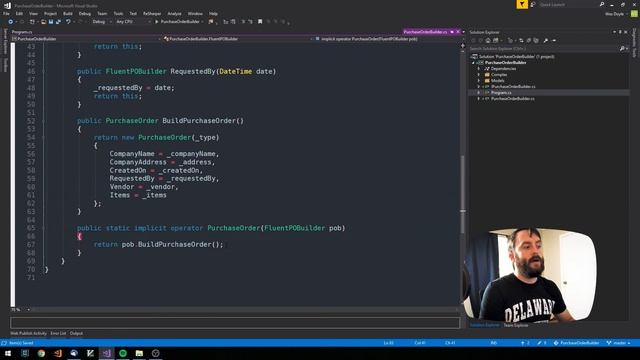640x360 pixels.
Task: Click the PurchaseOrderBuilder repository in status bar
Action: click(576, 343)
